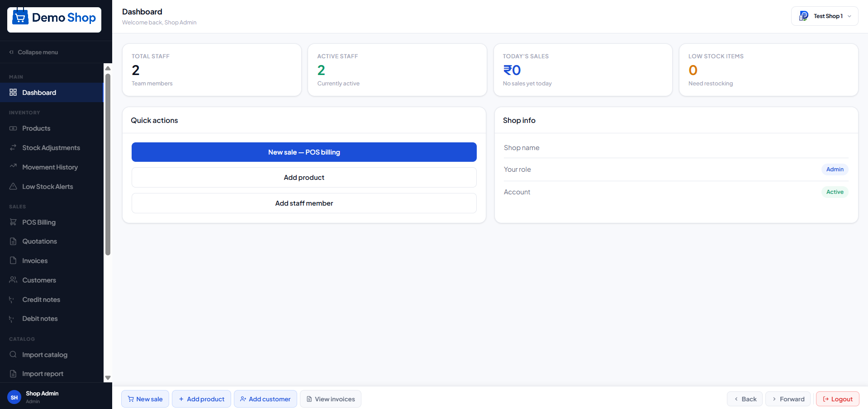This screenshot has width=868, height=409.
Task: Click the Import report file icon
Action: click(x=13, y=374)
